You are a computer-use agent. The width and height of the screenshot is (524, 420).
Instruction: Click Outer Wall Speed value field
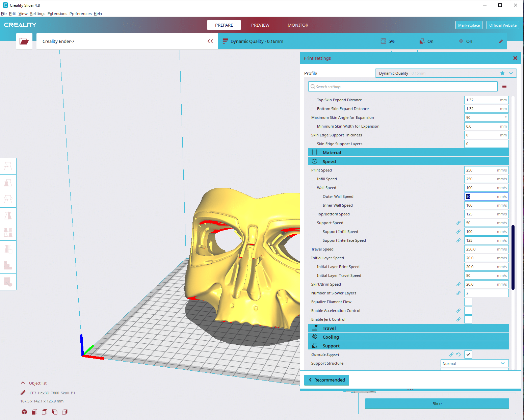(x=486, y=196)
